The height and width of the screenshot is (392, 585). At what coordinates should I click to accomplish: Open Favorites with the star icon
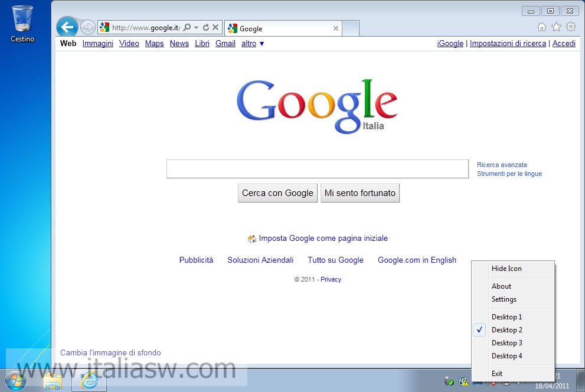tap(556, 27)
